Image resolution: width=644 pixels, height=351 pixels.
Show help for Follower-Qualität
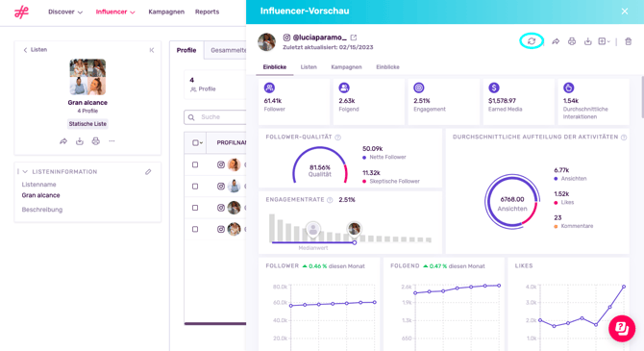tap(338, 138)
